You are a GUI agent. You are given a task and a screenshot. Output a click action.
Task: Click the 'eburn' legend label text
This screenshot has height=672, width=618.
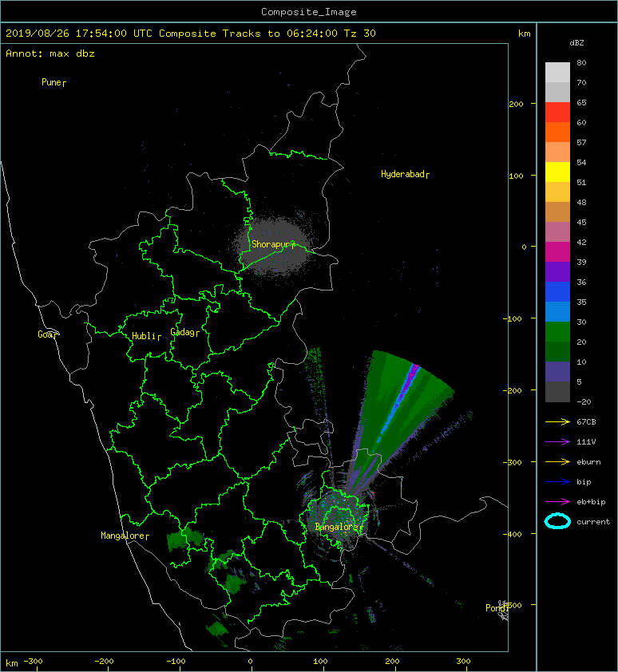coord(588,461)
